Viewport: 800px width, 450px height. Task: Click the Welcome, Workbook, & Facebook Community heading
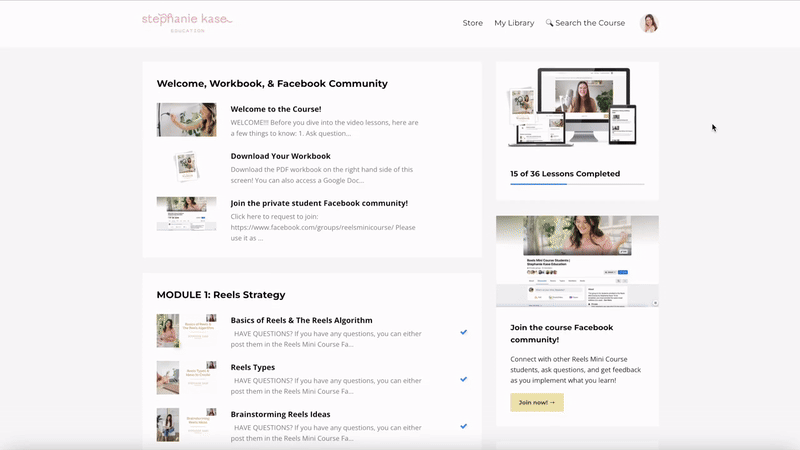coord(272,84)
